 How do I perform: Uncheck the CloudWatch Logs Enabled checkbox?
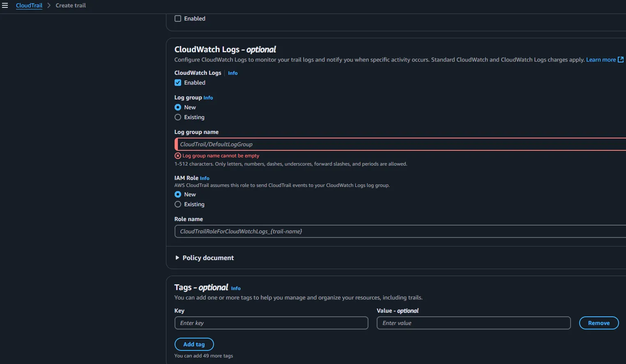178,83
